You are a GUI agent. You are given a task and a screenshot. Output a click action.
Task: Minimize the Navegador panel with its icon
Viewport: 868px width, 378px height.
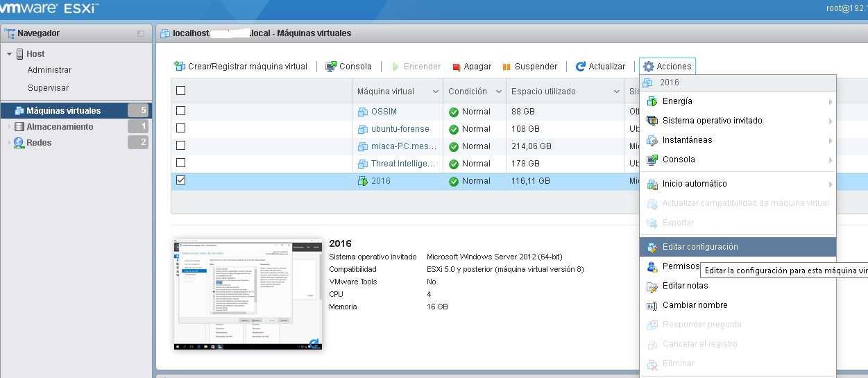pos(141,33)
